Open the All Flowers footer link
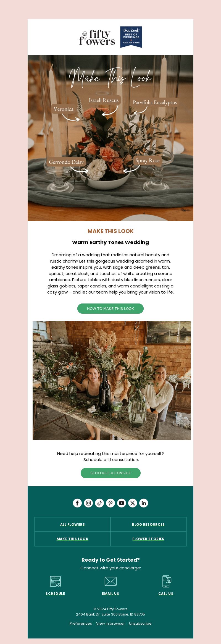The width and height of the screenshot is (221, 644). (72, 525)
